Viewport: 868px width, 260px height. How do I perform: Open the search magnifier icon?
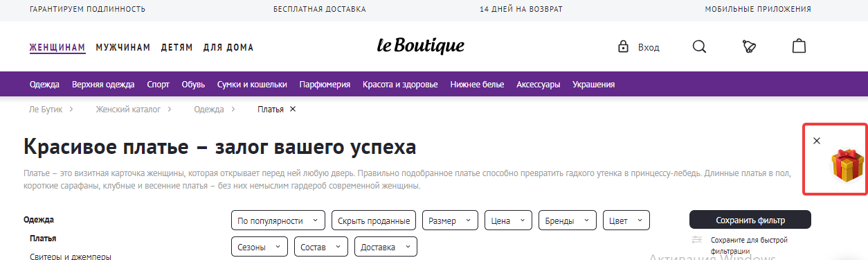pyautogui.click(x=699, y=46)
